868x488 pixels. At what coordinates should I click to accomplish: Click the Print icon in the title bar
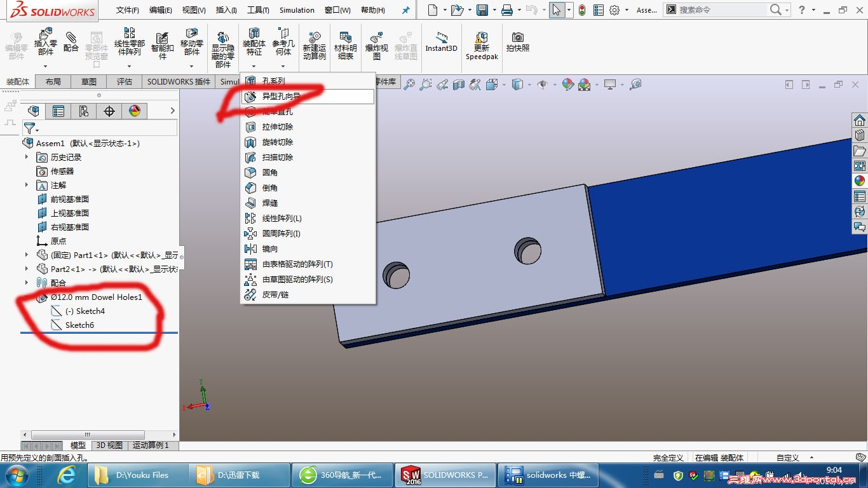point(507,10)
